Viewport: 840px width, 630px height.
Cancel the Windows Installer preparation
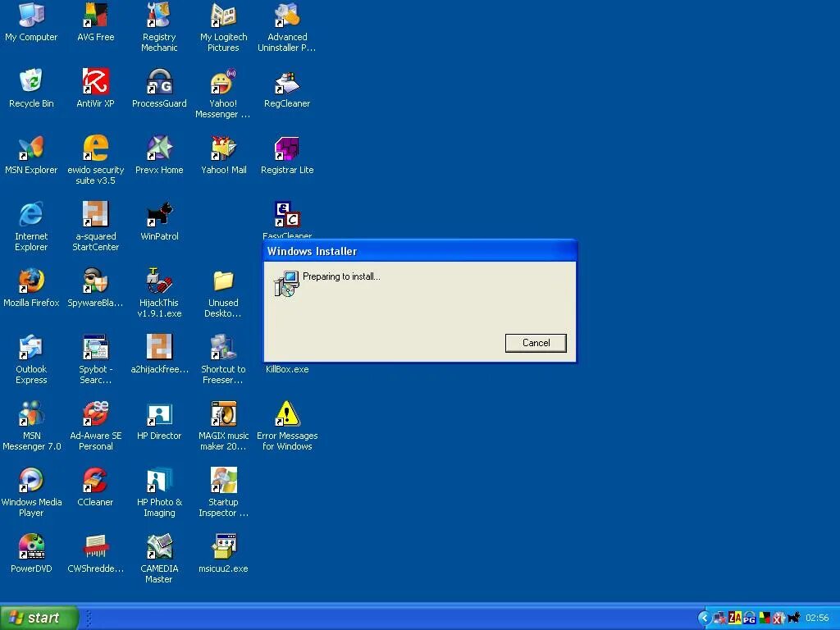click(536, 343)
